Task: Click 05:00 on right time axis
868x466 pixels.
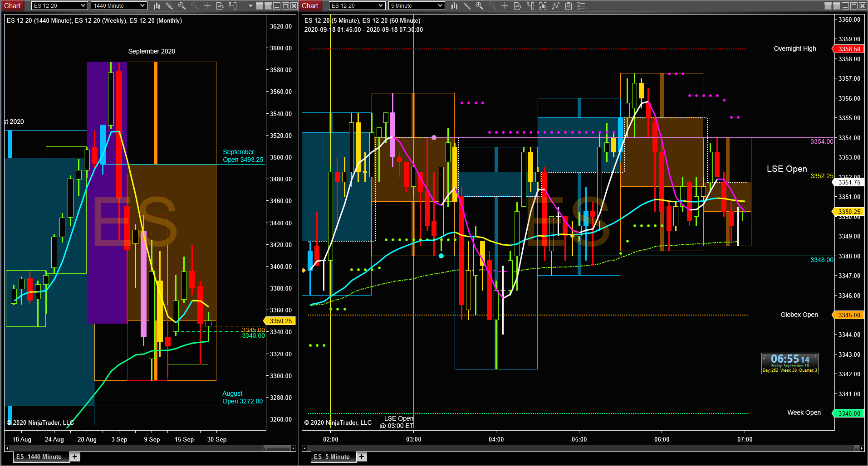Action: [x=579, y=439]
